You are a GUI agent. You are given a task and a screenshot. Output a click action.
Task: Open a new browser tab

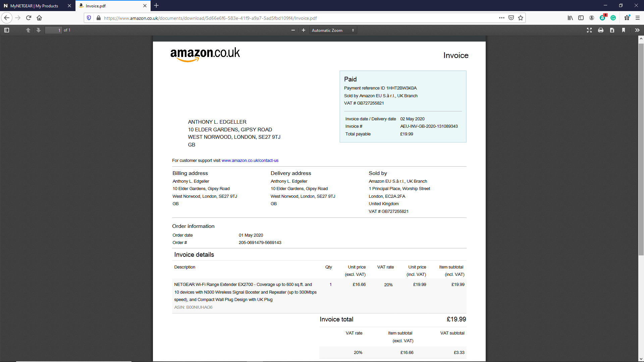156,5
